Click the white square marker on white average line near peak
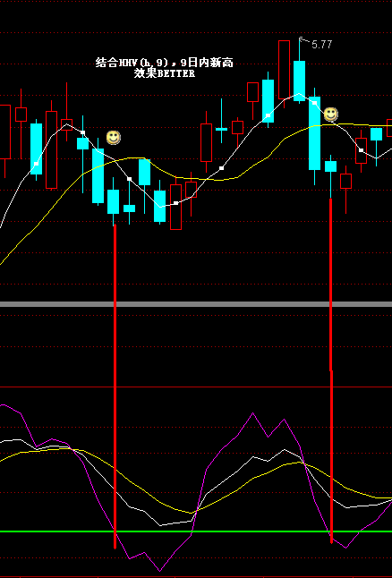 314,103
